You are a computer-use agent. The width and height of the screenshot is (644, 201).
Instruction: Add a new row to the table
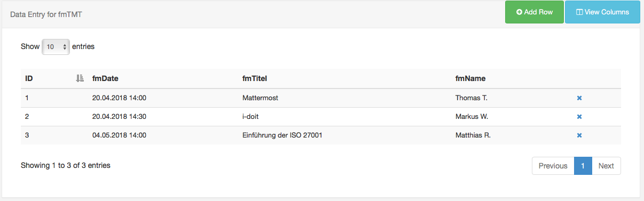tap(535, 12)
